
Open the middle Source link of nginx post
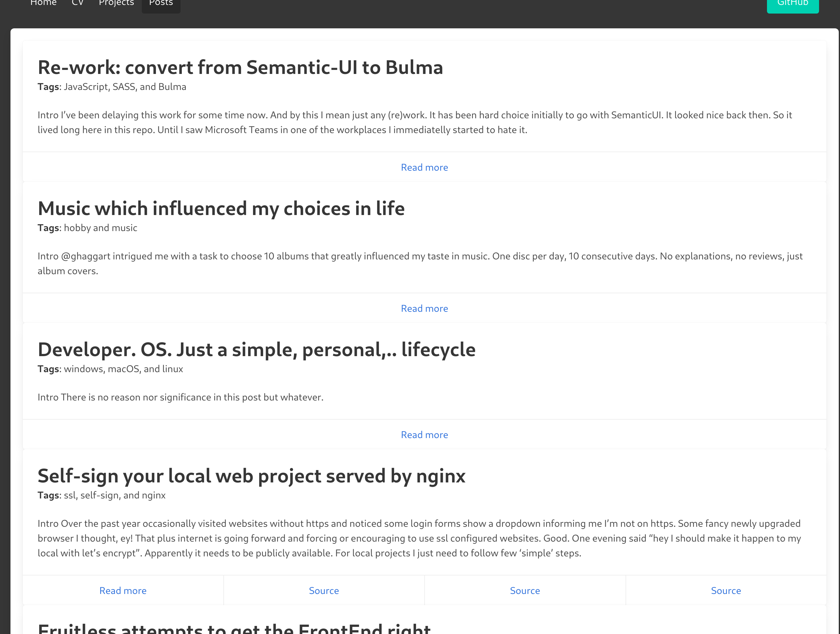pyautogui.click(x=525, y=591)
